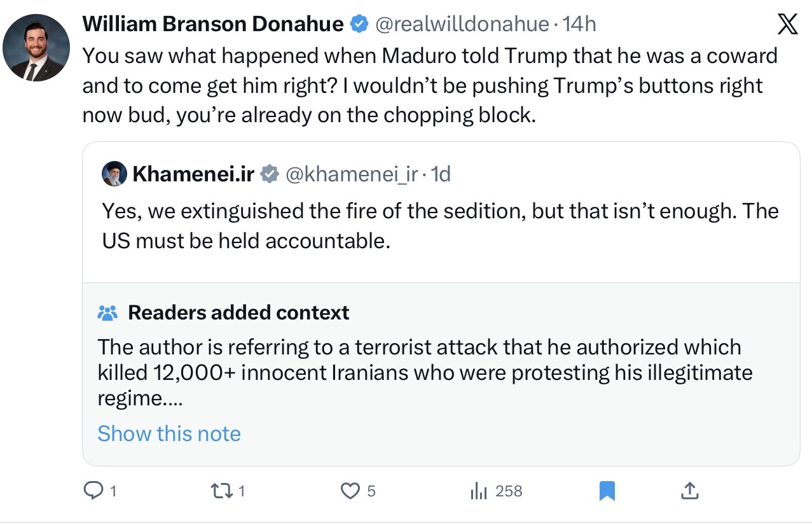
Task: Open the Khamenei.ir display name
Action: pyautogui.click(x=193, y=174)
